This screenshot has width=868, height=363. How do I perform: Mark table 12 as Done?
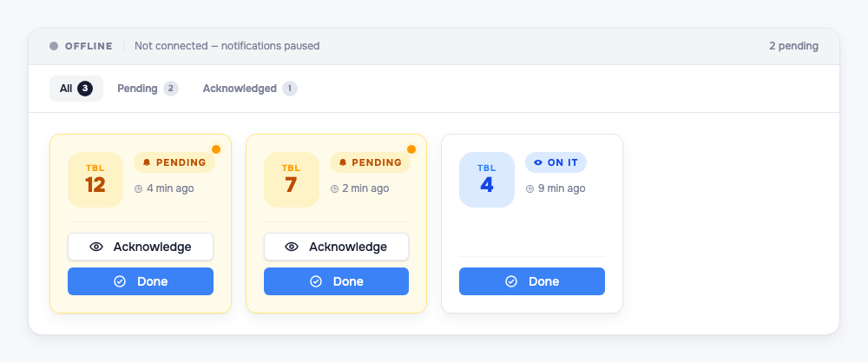tap(141, 281)
